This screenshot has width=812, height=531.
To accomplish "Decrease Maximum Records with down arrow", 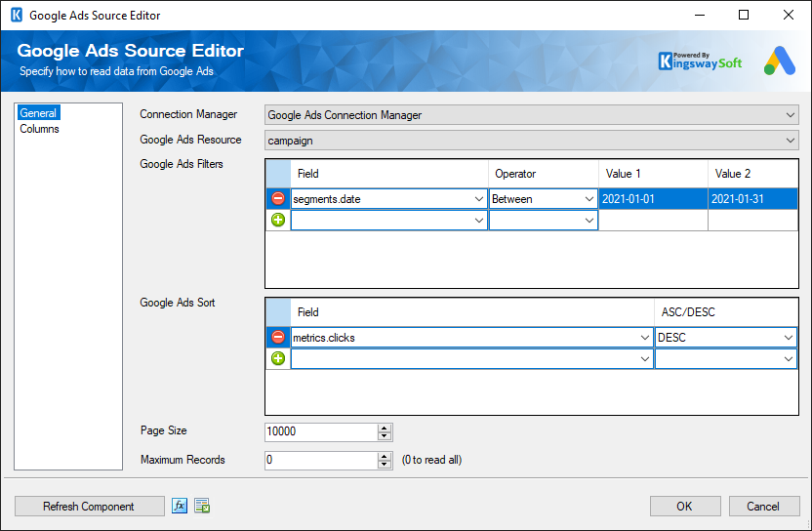I will point(385,465).
